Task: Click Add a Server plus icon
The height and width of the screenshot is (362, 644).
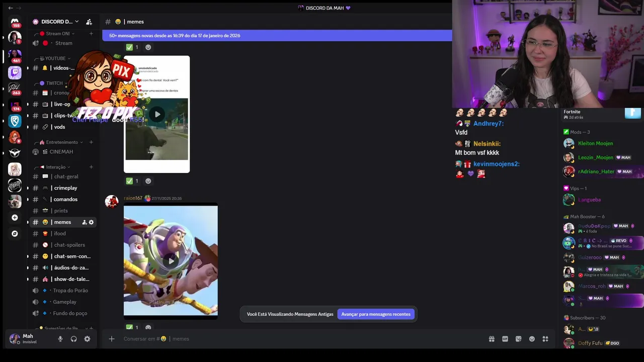Action: click(x=15, y=218)
